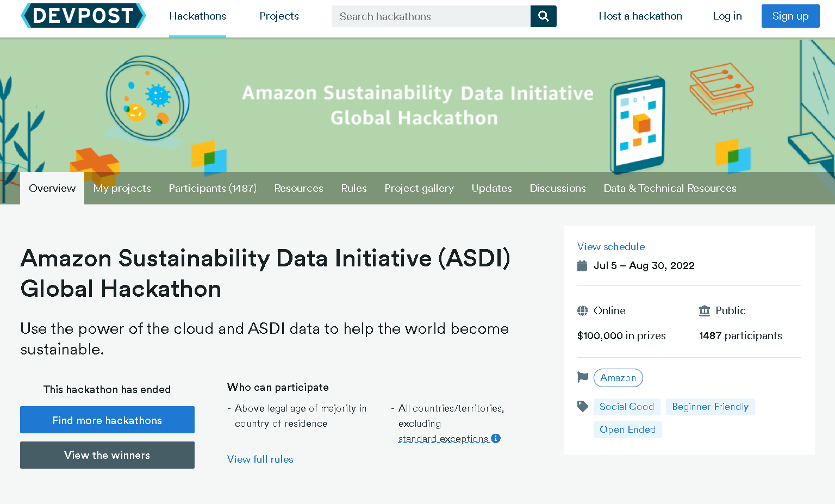Click Host a hackathon link
The height and width of the screenshot is (504, 835).
[x=640, y=16]
